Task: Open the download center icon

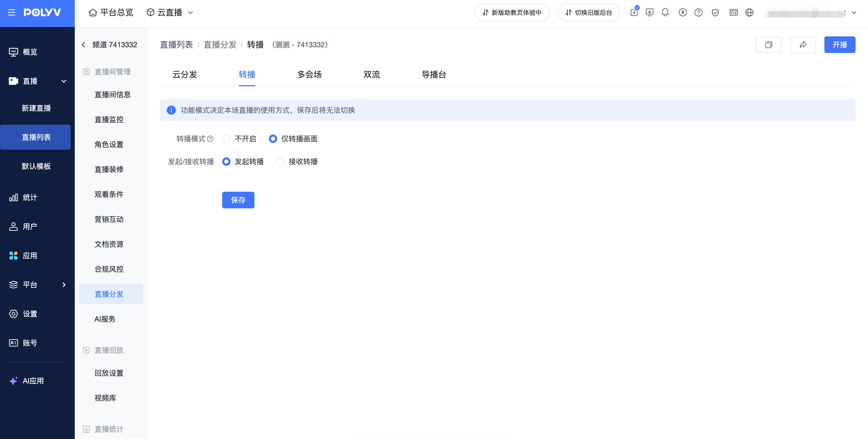Action: click(x=649, y=12)
